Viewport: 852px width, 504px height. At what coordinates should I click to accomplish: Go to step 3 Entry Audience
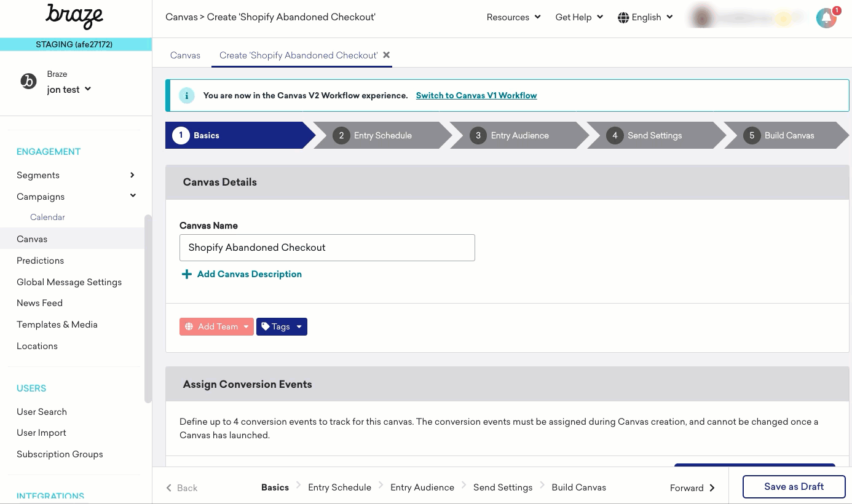(x=519, y=135)
